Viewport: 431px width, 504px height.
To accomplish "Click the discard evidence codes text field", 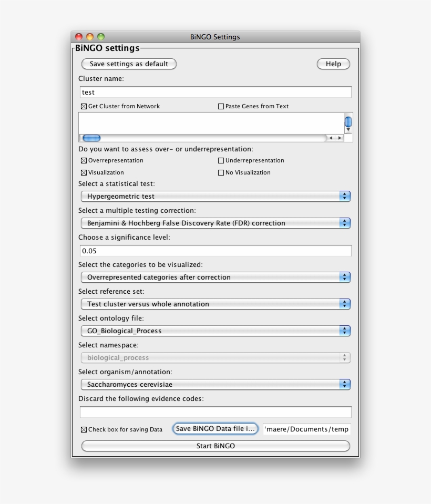I will tap(215, 412).
